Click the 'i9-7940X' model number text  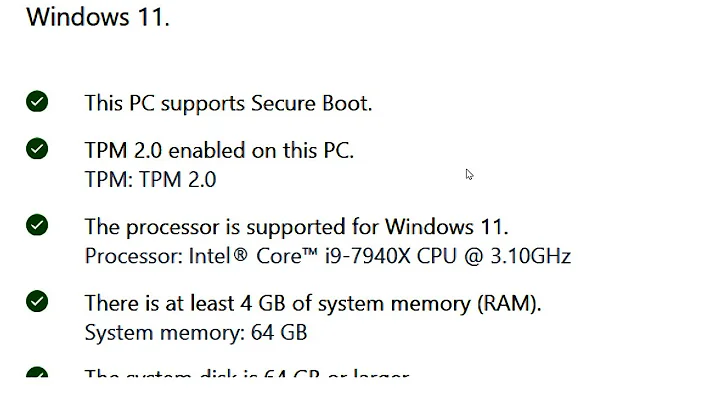(x=367, y=256)
